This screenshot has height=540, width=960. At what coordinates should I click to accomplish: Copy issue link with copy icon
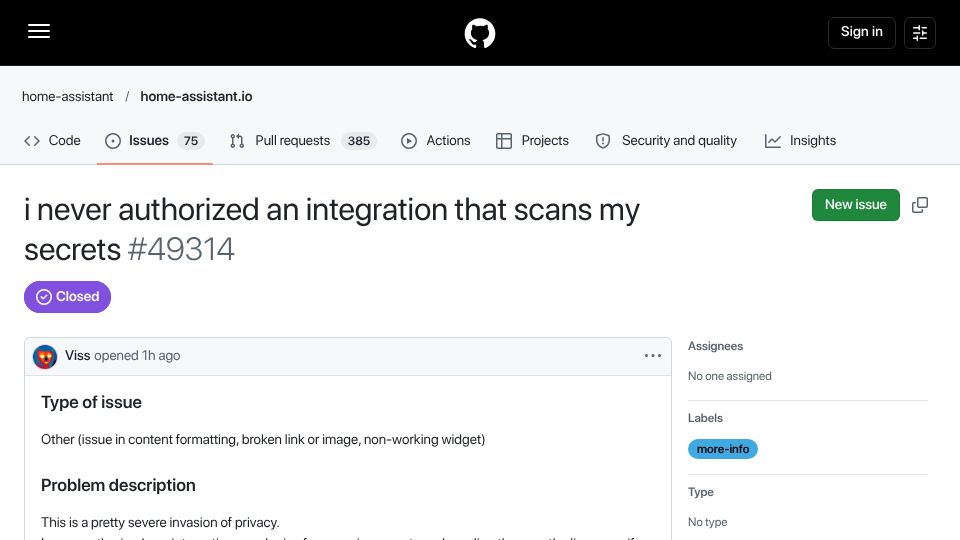click(x=920, y=205)
